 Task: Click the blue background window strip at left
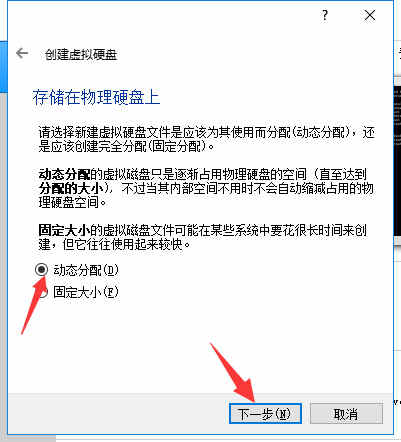[x=3, y=67]
